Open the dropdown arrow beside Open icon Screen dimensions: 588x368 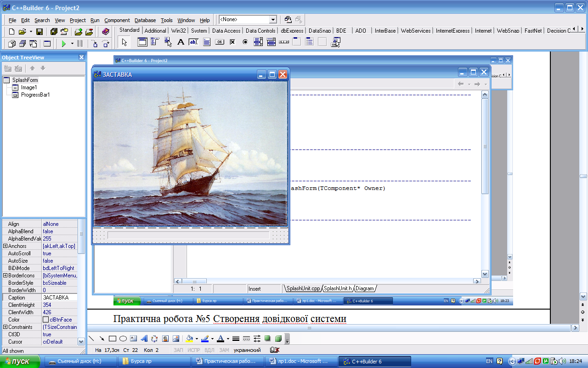[x=31, y=32]
